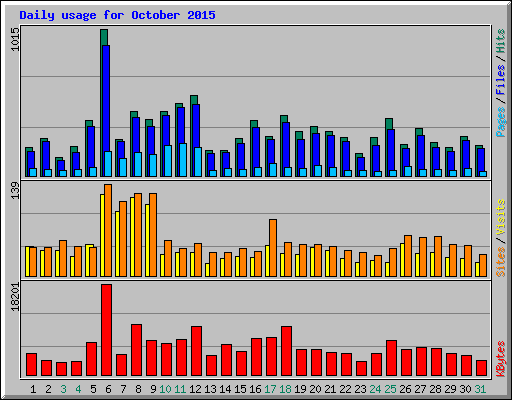Click the tallest blue Files bar for day 6
512x400 pixels.
106,98
